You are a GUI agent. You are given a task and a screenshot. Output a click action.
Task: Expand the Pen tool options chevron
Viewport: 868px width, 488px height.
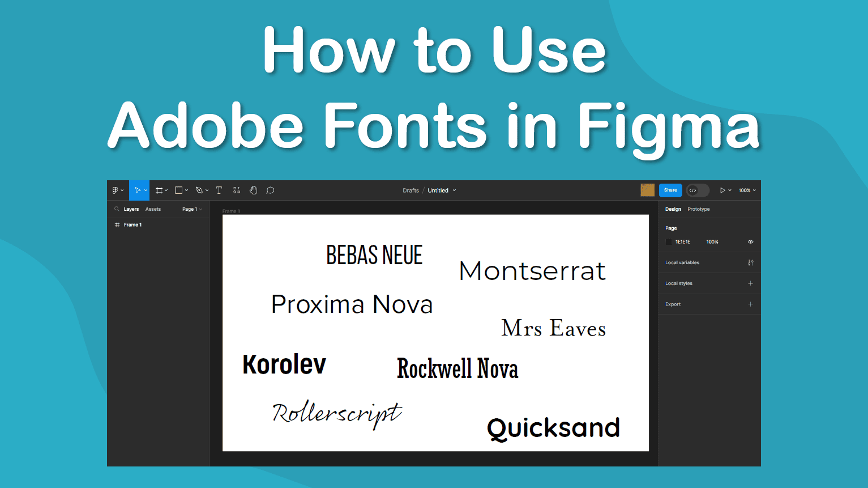tap(207, 190)
